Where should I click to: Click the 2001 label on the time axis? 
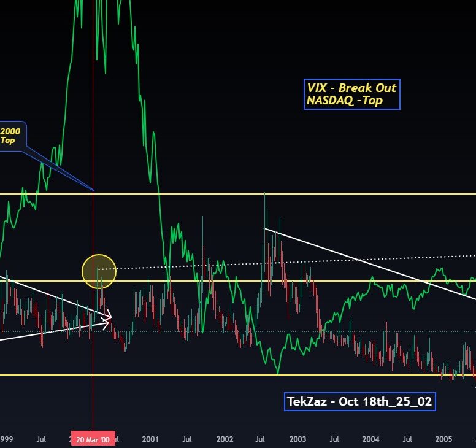[x=150, y=439]
